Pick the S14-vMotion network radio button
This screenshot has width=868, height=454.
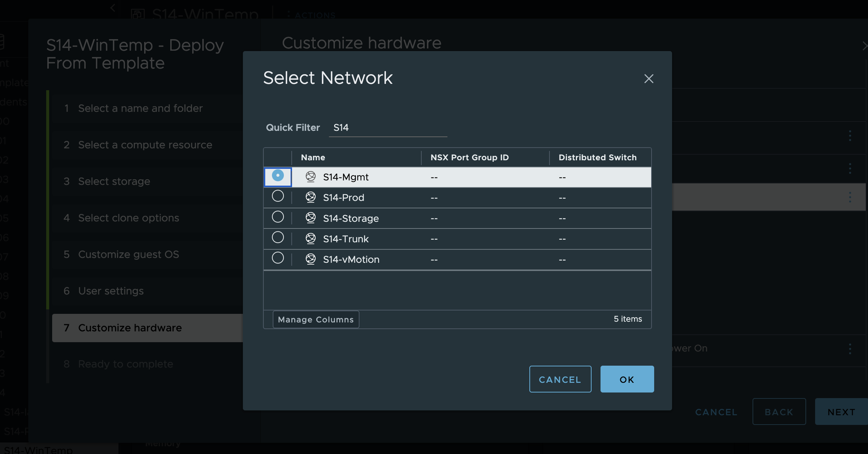(278, 258)
